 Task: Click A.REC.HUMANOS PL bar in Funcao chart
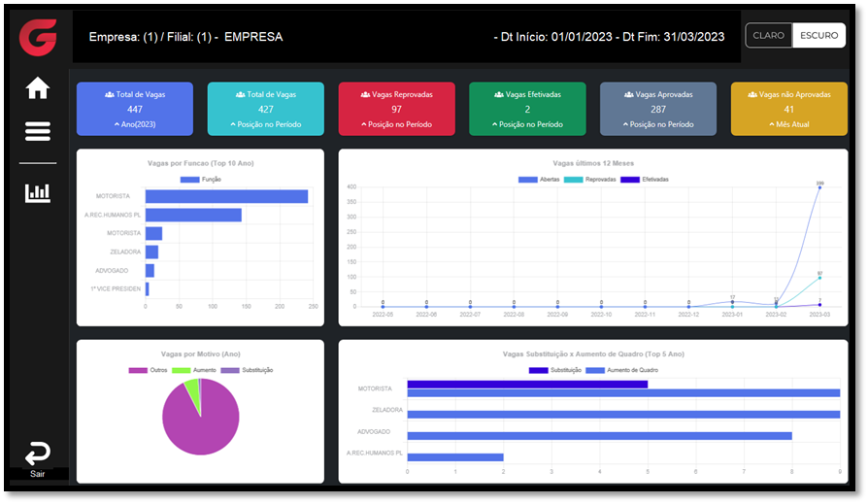(193, 215)
